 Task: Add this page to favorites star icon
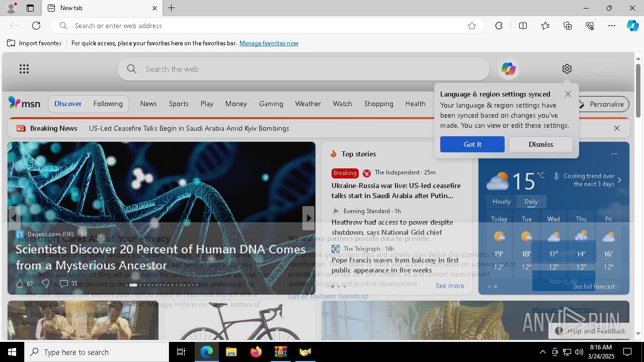pyautogui.click(x=472, y=26)
